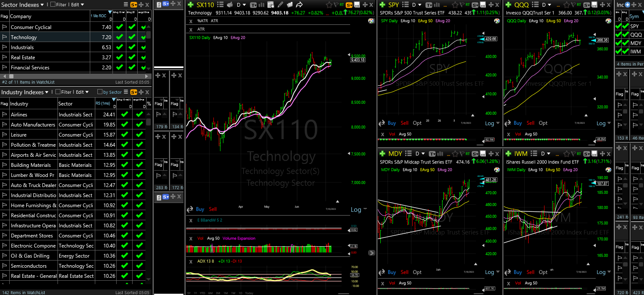Enable the by Sector checkbox
The width and height of the screenshot is (644, 295).
pyautogui.click(x=99, y=92)
